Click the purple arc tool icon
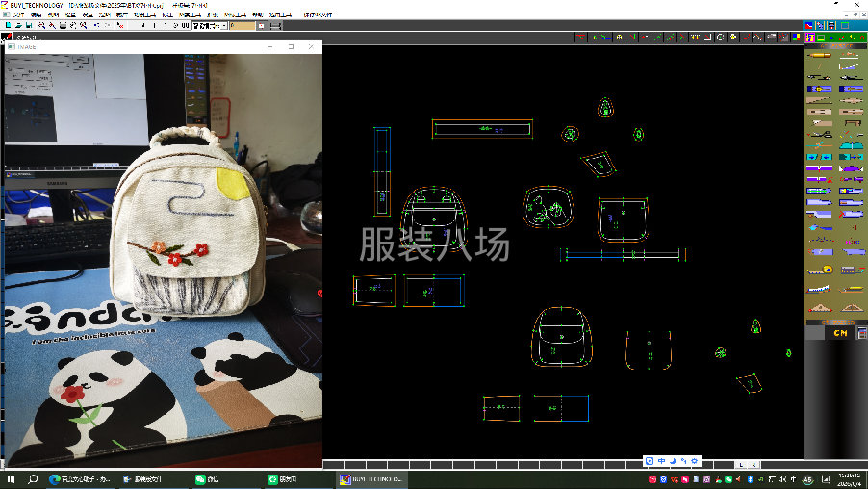Viewport: 868px width, 489px height. [852, 168]
